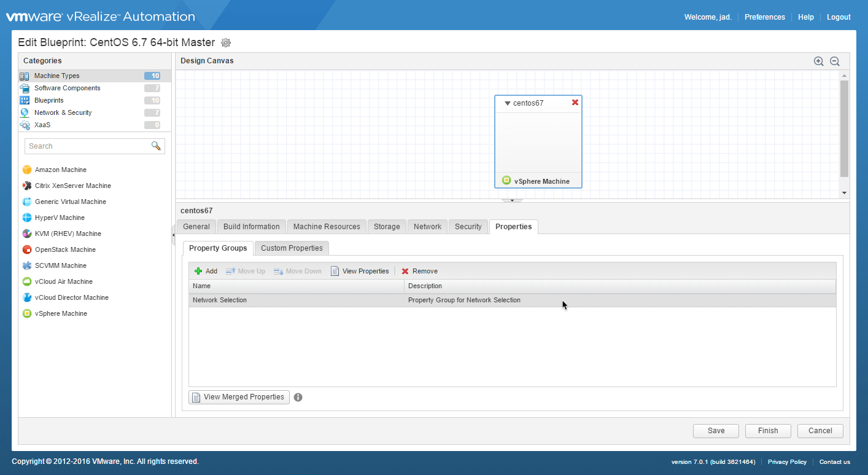This screenshot has width=868, height=475.
Task: Open the Storage tab
Action: (387, 227)
